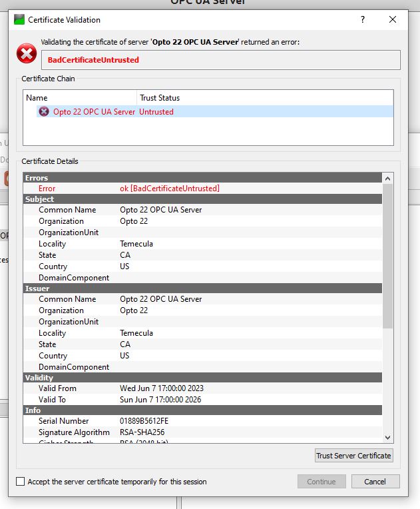Close the Certificate Validation dialog

(x=393, y=19)
